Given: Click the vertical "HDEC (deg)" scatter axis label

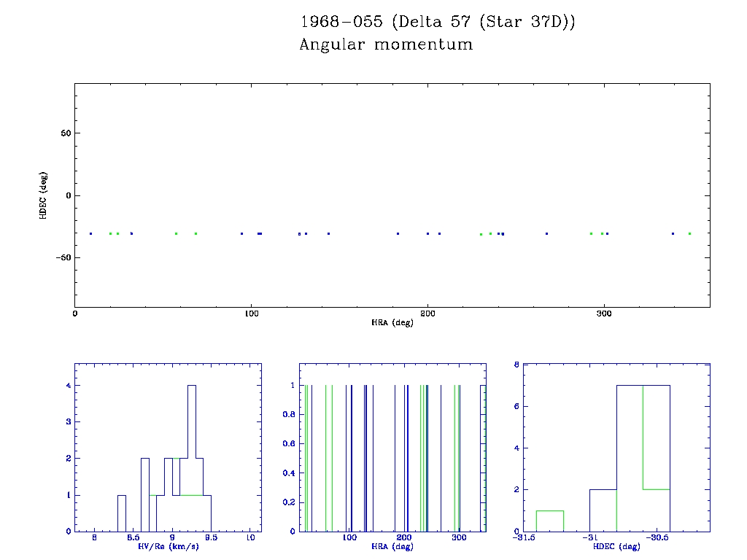Looking at the screenshot, I should pos(43,195).
